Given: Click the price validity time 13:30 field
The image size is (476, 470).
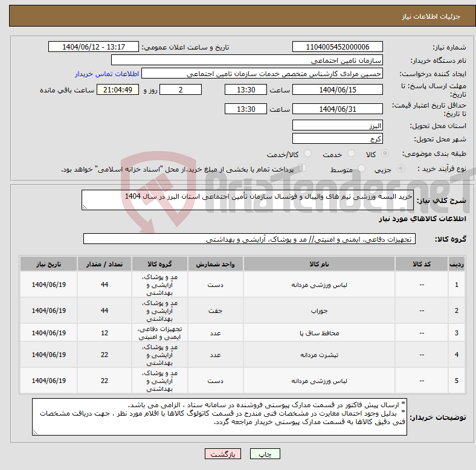Looking at the screenshot, I should [246, 109].
